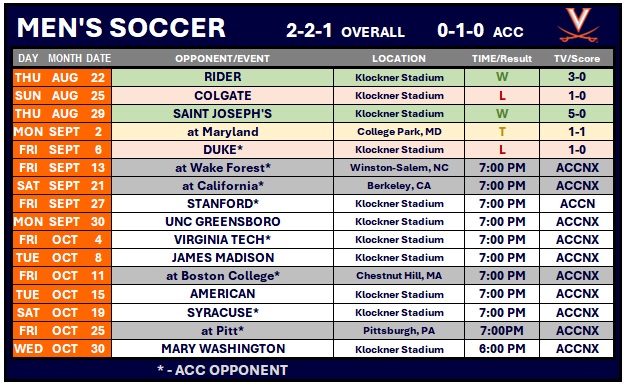Screen dimensions: 624x384
Task: Select the 3-0 score for Rider
Action: point(577,77)
